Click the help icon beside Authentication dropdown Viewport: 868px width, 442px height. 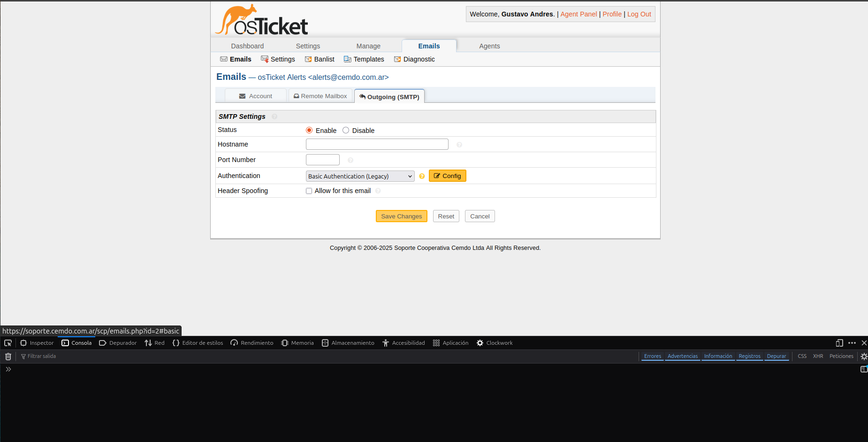click(422, 176)
